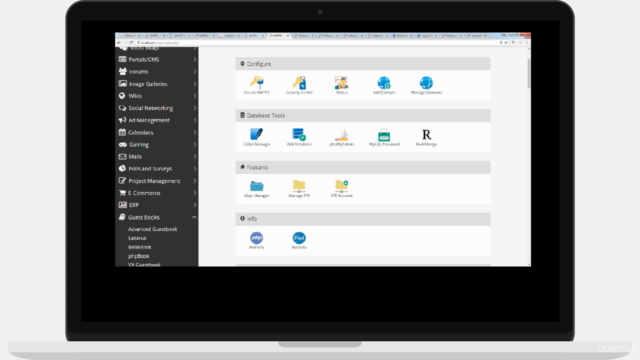The image size is (640, 360).
Task: Click the Mails envelope icon in the sidebar
Action: [122, 156]
